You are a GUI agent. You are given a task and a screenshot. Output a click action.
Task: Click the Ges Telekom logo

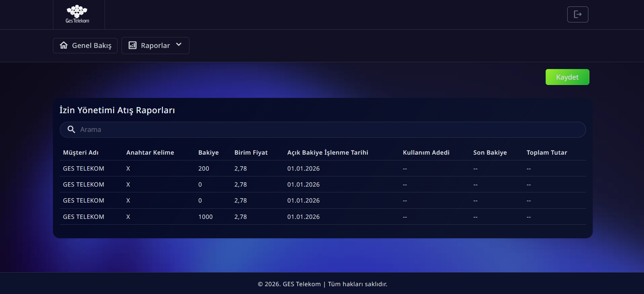77,14
